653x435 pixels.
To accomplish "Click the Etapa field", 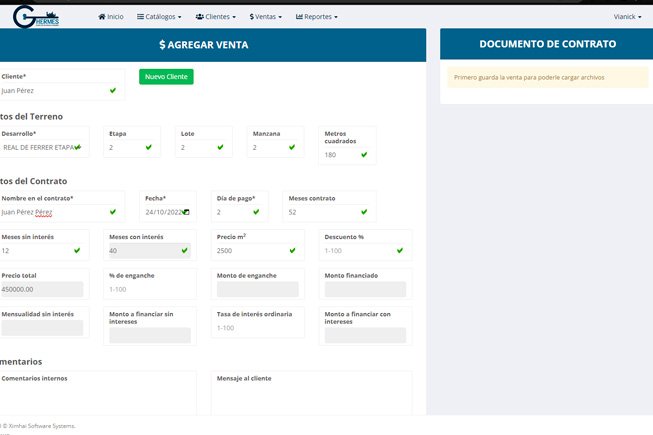I will click(131, 147).
